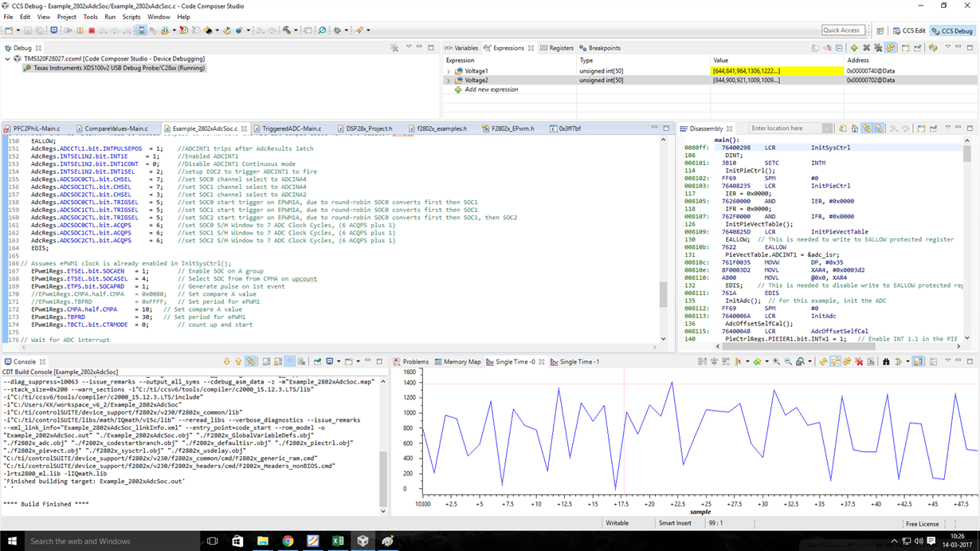Open the Run menu

coord(110,17)
